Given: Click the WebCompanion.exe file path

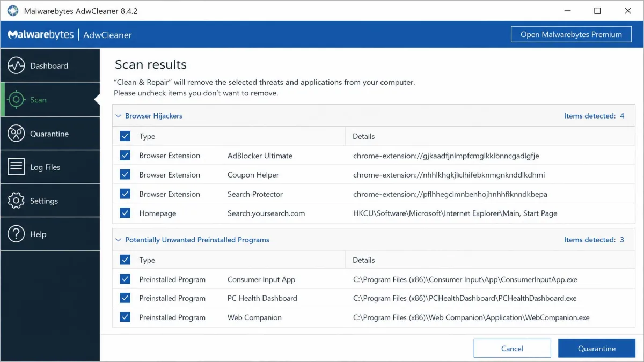Looking at the screenshot, I should pyautogui.click(x=471, y=317).
